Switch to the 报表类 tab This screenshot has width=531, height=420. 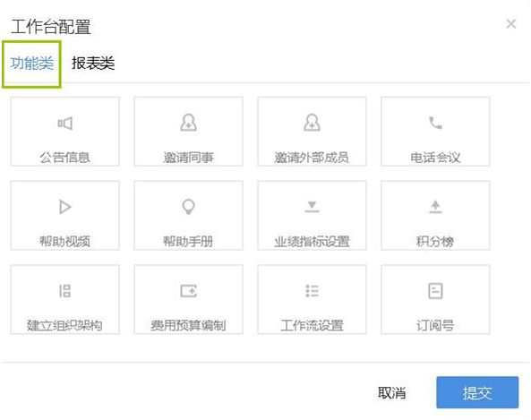click(93, 64)
